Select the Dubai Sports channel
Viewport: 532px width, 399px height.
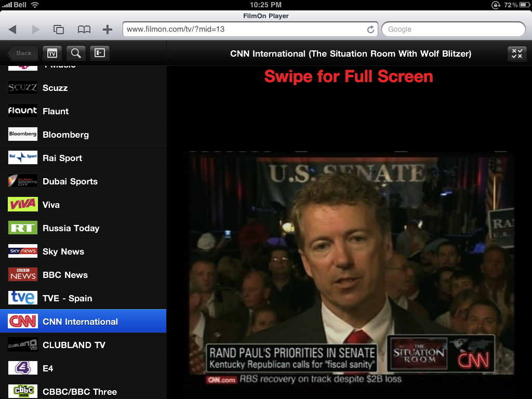coord(83,181)
